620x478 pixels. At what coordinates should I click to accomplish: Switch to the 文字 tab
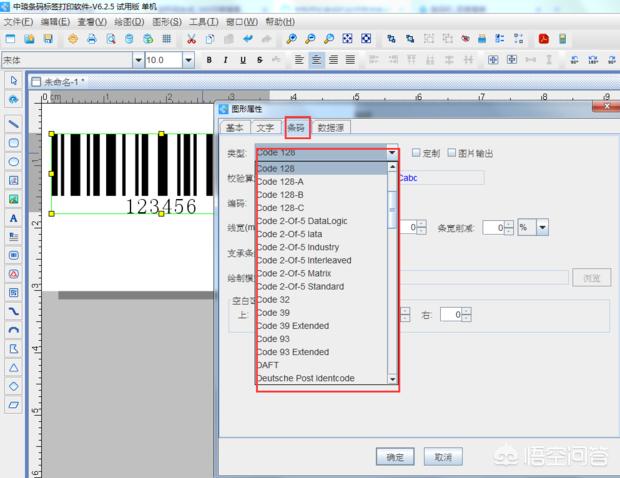click(x=265, y=128)
